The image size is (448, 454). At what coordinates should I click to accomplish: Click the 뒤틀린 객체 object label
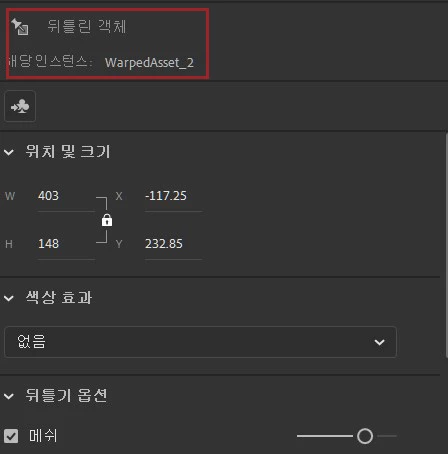[x=87, y=26]
